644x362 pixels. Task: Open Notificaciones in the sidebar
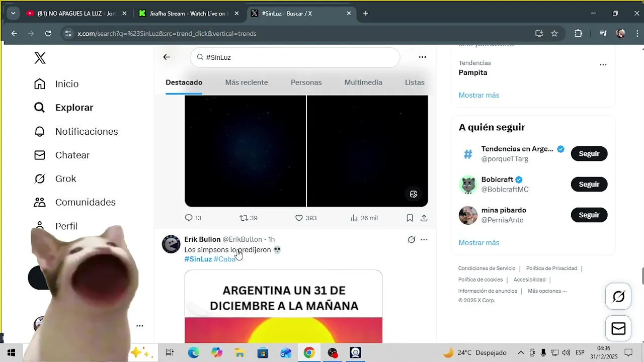(x=87, y=131)
